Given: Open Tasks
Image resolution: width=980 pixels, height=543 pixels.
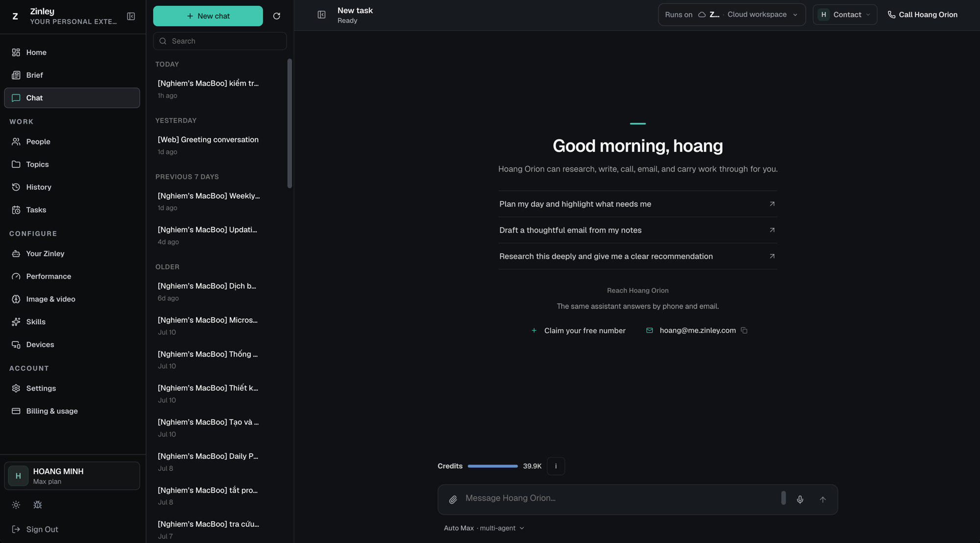Looking at the screenshot, I should pos(72,210).
